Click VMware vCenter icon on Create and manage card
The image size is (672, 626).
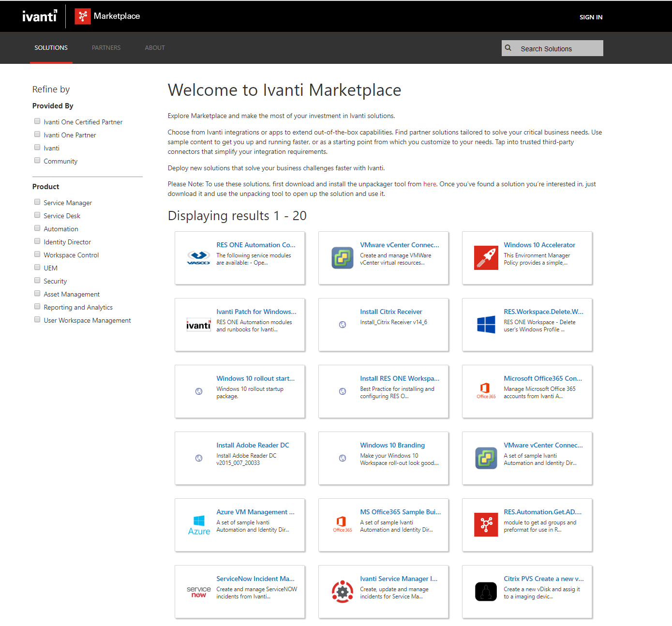click(342, 258)
